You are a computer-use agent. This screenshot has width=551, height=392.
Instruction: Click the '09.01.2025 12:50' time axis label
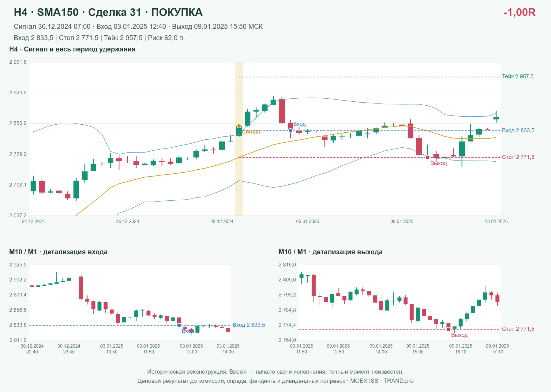click(x=338, y=349)
